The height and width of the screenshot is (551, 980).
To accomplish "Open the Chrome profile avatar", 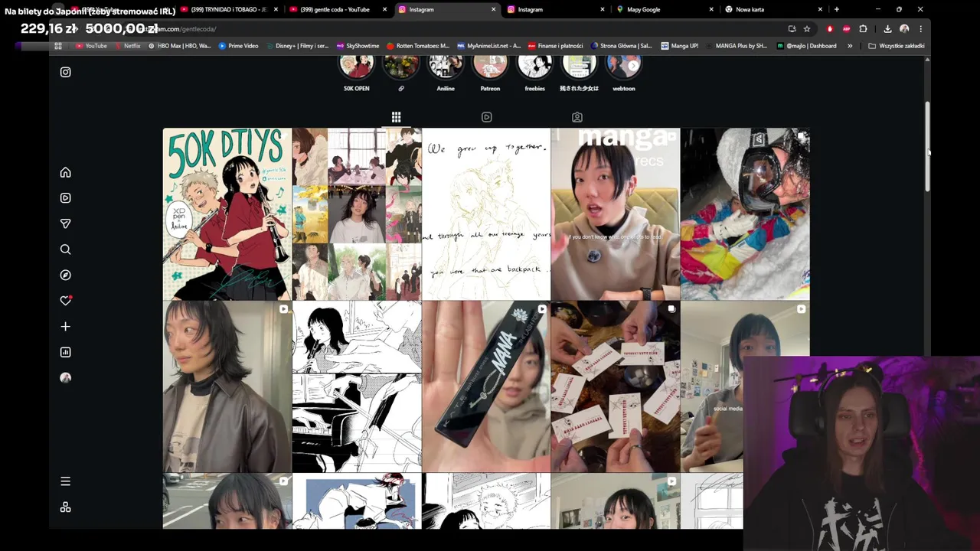I will pos(904,29).
